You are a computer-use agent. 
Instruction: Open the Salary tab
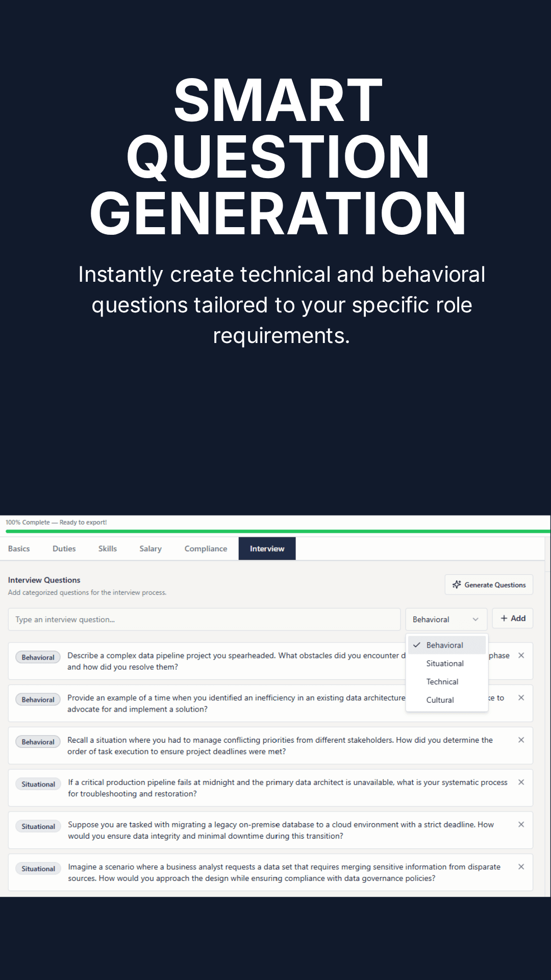pos(151,549)
